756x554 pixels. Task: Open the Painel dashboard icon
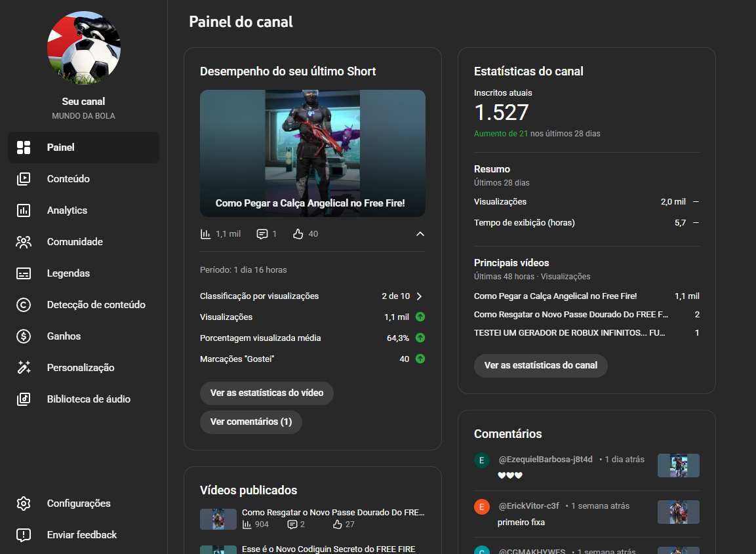pyautogui.click(x=24, y=148)
